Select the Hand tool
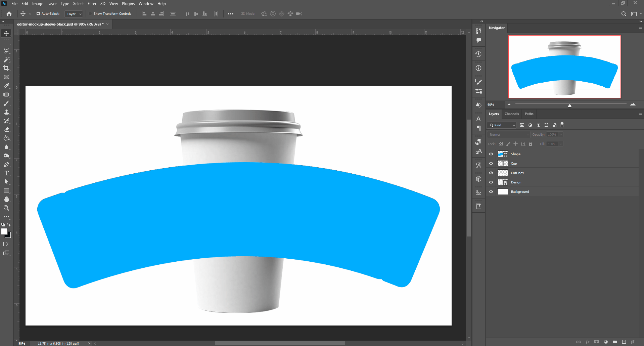 (x=6, y=199)
